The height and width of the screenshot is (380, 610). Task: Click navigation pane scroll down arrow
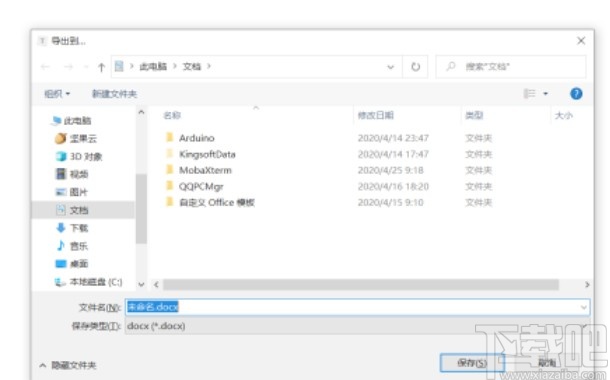pyautogui.click(x=141, y=284)
